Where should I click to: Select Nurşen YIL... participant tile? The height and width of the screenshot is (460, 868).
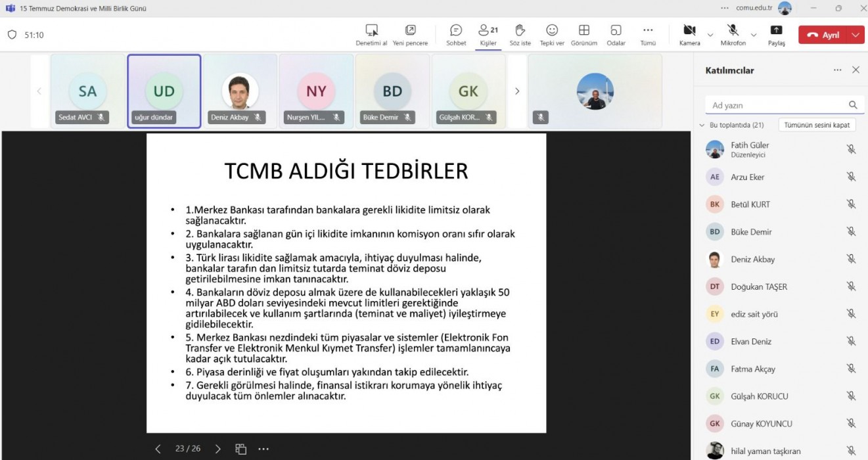(316, 91)
